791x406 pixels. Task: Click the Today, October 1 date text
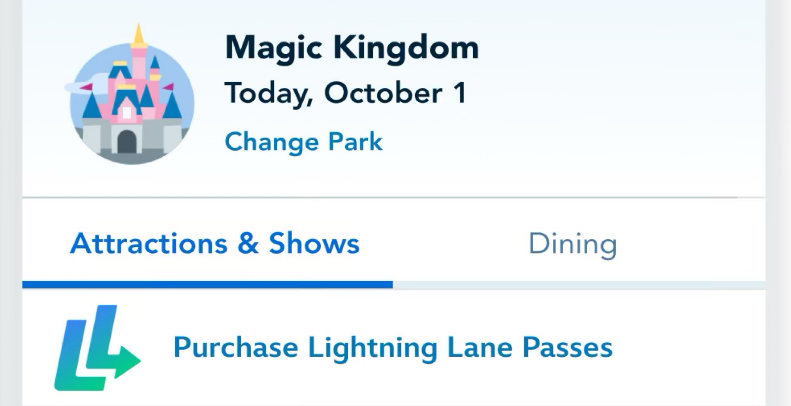click(345, 94)
